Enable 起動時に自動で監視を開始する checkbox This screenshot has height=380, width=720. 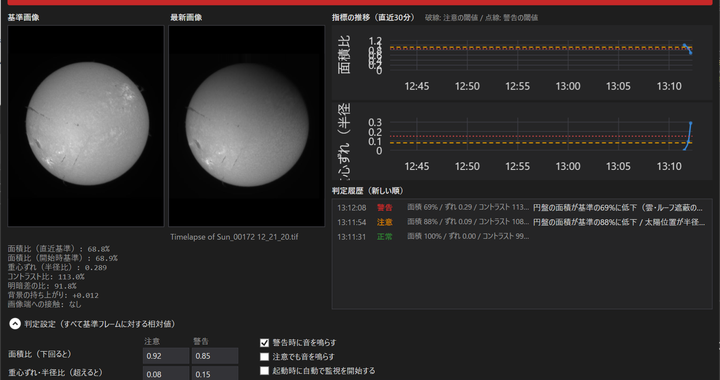(x=264, y=370)
